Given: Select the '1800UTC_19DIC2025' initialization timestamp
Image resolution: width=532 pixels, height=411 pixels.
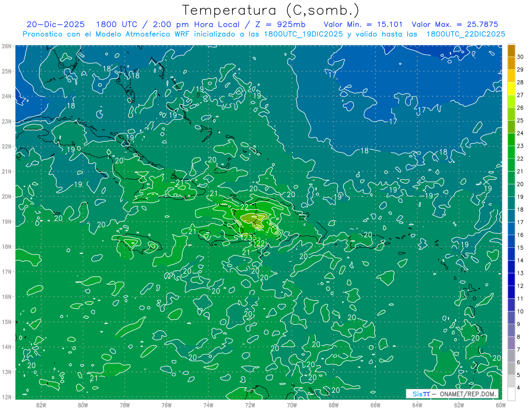Looking at the screenshot, I should point(303,34).
